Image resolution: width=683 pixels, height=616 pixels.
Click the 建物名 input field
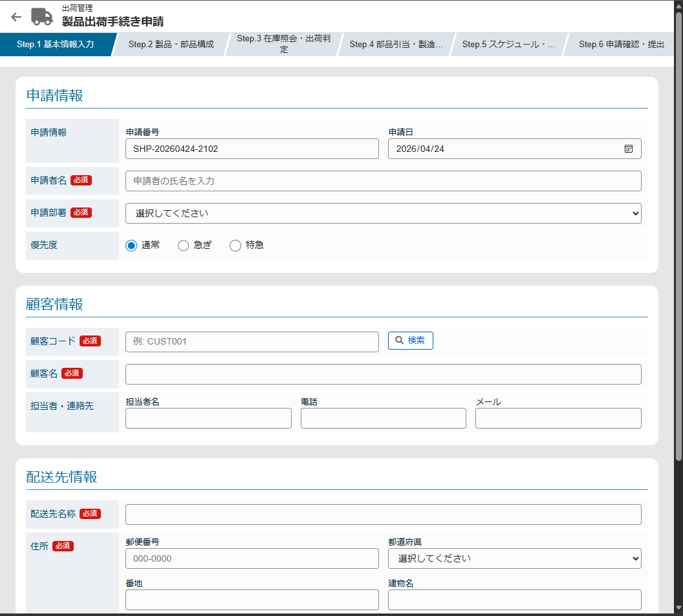pos(514,600)
